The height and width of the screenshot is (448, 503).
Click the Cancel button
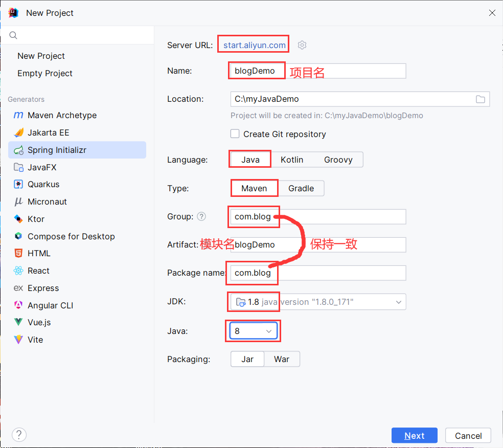pyautogui.click(x=468, y=436)
